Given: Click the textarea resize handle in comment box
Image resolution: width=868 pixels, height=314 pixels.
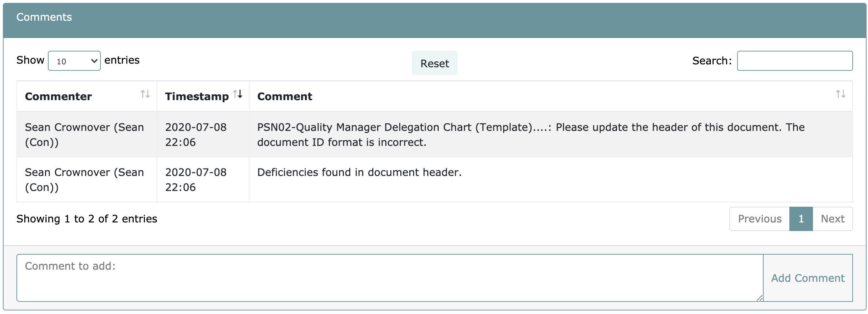Looking at the screenshot, I should 759,298.
